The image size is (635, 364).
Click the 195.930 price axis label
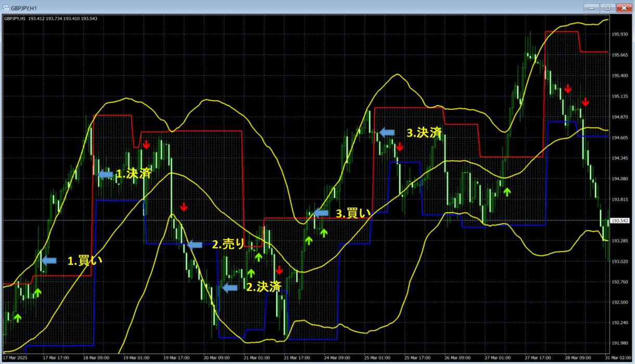pyautogui.click(x=619, y=34)
